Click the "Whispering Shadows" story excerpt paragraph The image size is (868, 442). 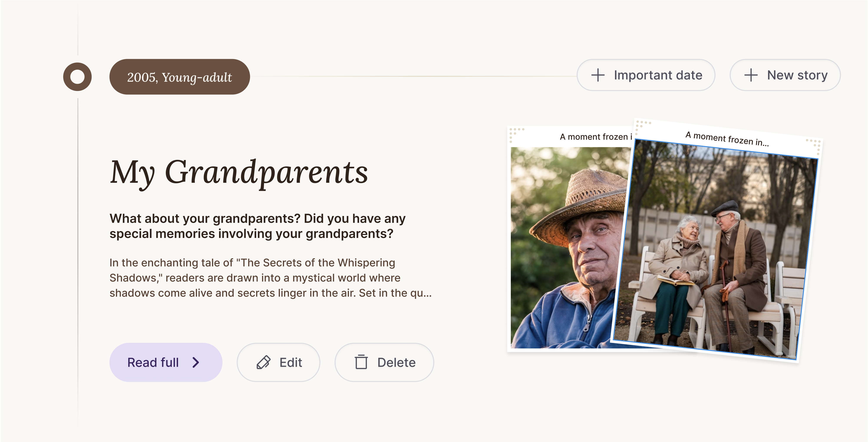(x=270, y=278)
